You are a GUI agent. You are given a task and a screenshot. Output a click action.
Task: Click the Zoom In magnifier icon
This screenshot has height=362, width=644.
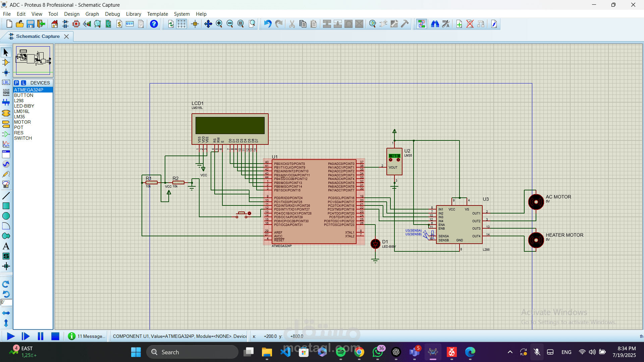pos(219,24)
